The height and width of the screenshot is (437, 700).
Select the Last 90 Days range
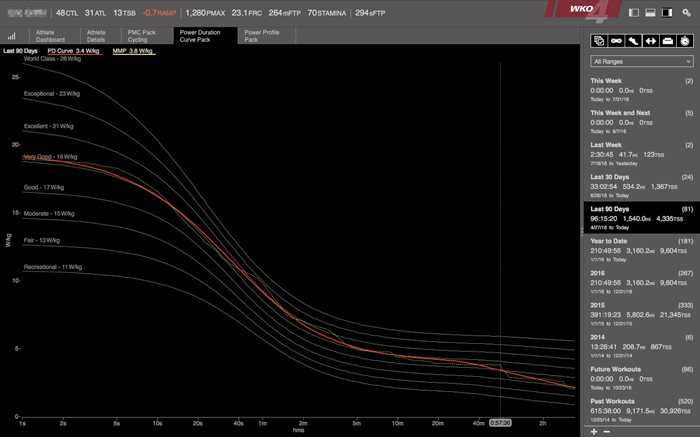642,218
